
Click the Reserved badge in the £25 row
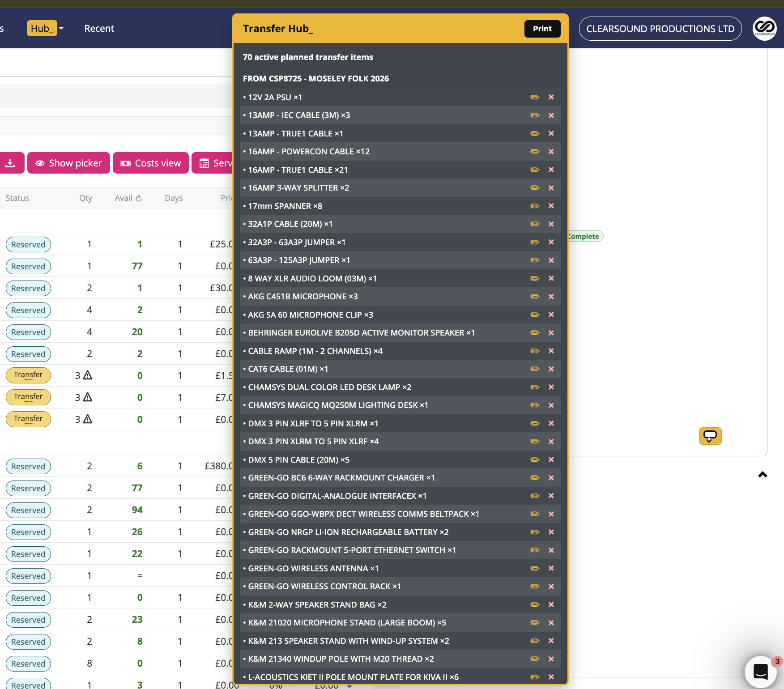tap(28, 244)
